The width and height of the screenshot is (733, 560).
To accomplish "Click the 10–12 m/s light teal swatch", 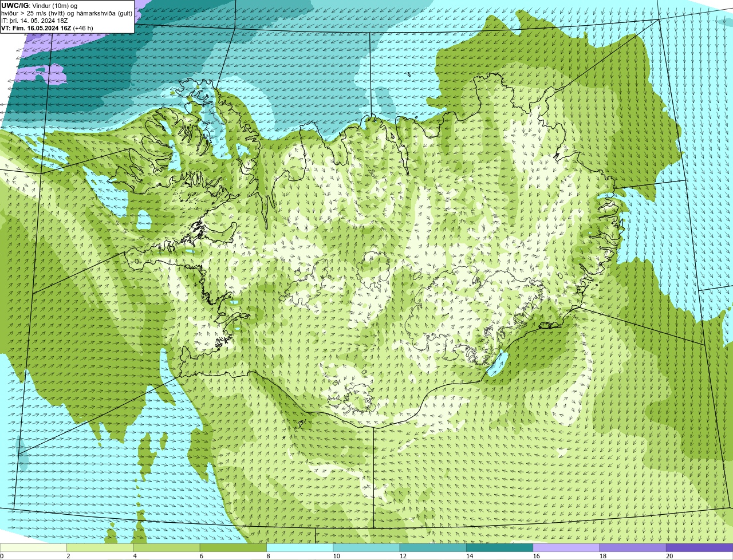I will click(x=366, y=547).
